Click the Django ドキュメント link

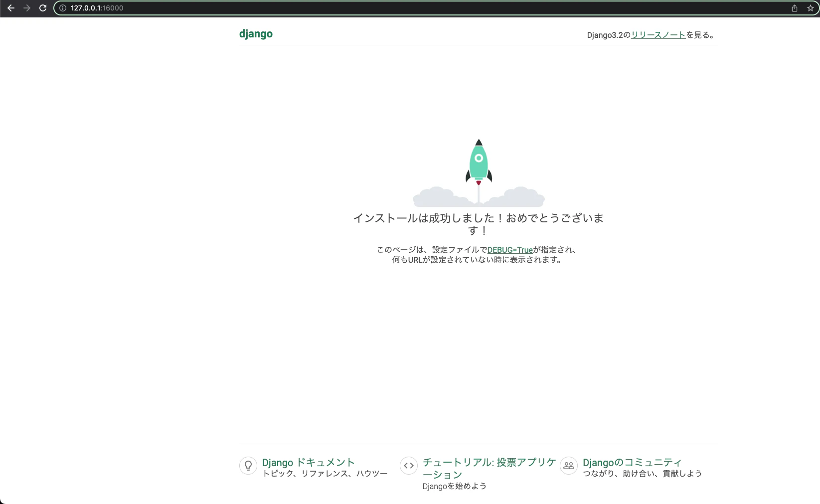coord(308,463)
